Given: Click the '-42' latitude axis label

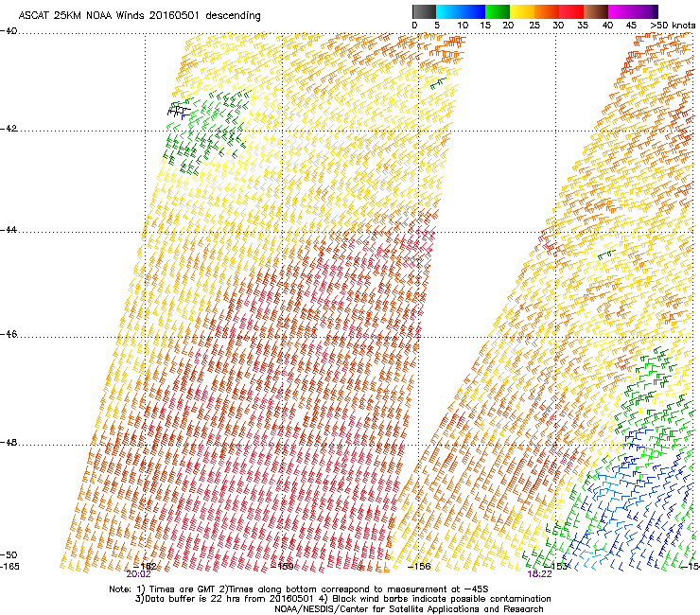Looking at the screenshot, I should [9, 128].
